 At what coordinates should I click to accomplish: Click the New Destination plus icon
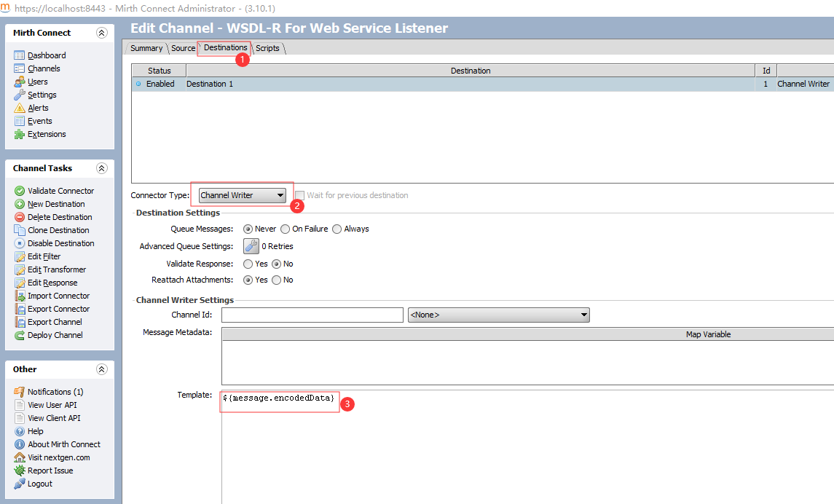(x=19, y=204)
